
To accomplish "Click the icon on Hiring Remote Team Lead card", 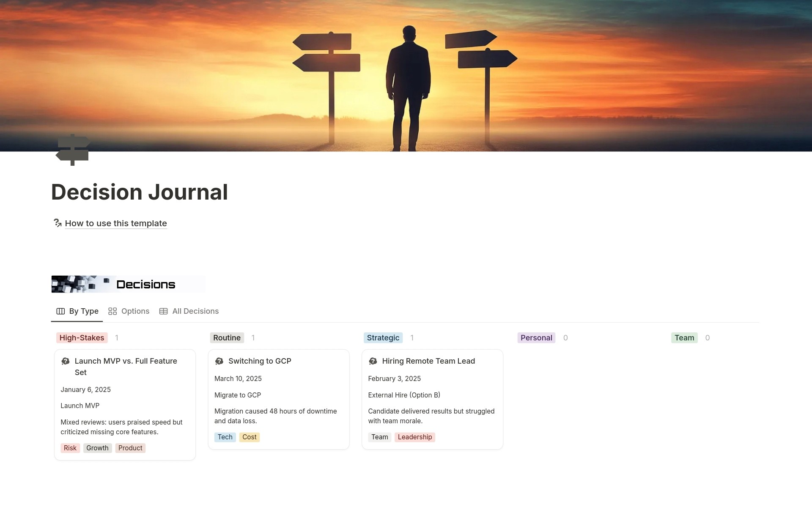I will coord(373,361).
